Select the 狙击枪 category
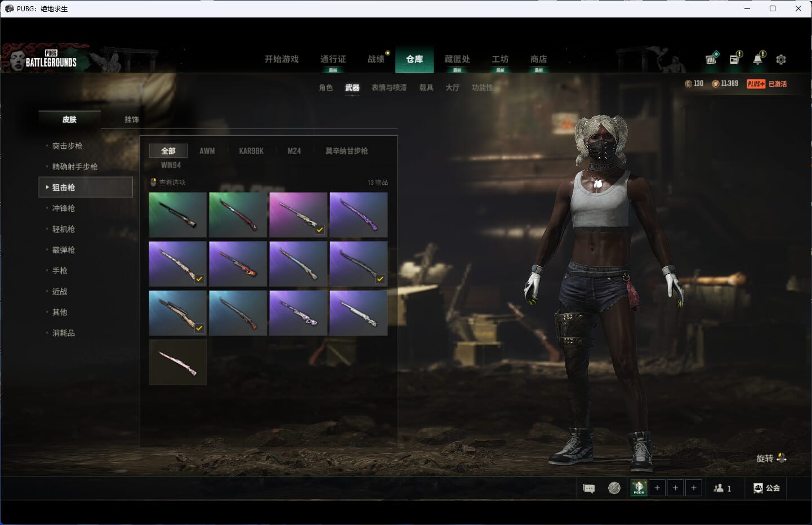 (86, 187)
